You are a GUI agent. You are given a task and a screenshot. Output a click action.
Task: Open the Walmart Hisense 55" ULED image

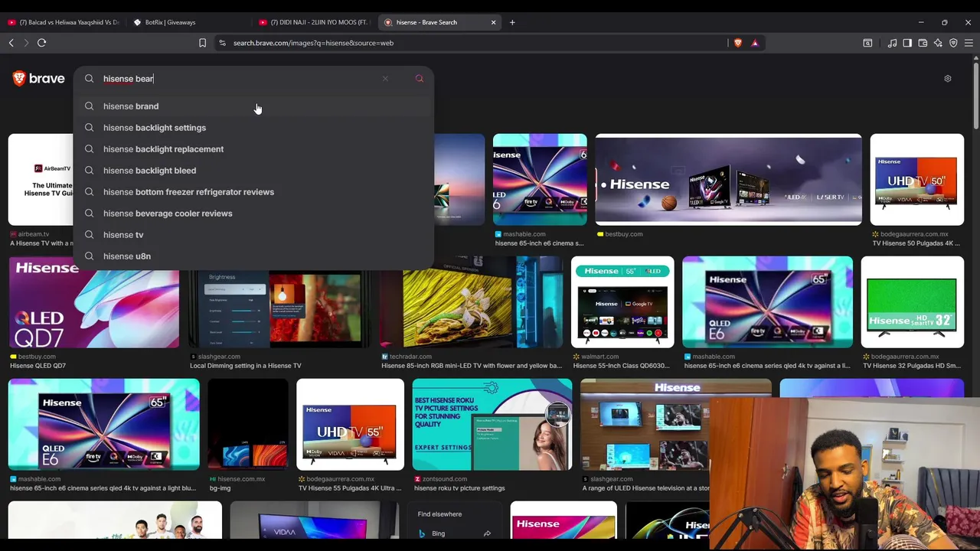coord(622,302)
